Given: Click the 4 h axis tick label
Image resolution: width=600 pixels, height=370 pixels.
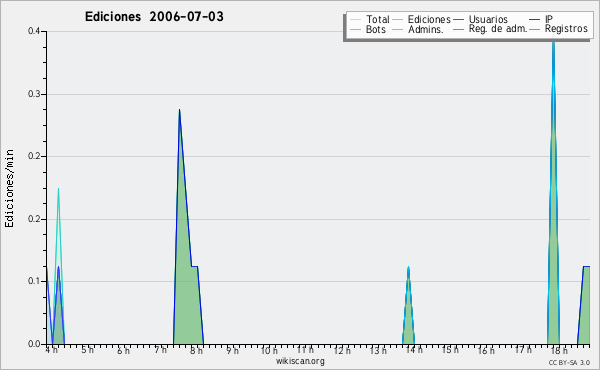Looking at the screenshot, I should click(x=52, y=350).
